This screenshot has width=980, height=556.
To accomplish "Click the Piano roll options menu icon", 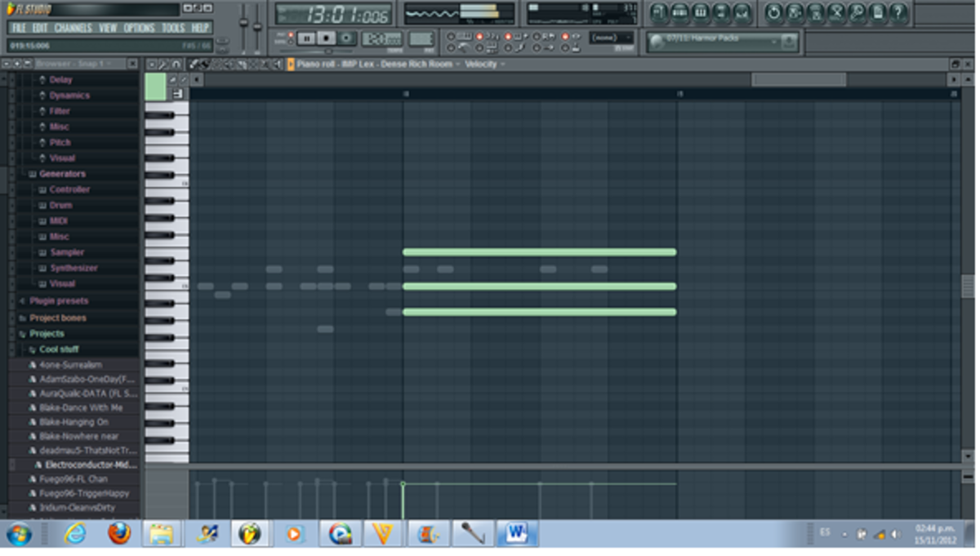I will [150, 64].
